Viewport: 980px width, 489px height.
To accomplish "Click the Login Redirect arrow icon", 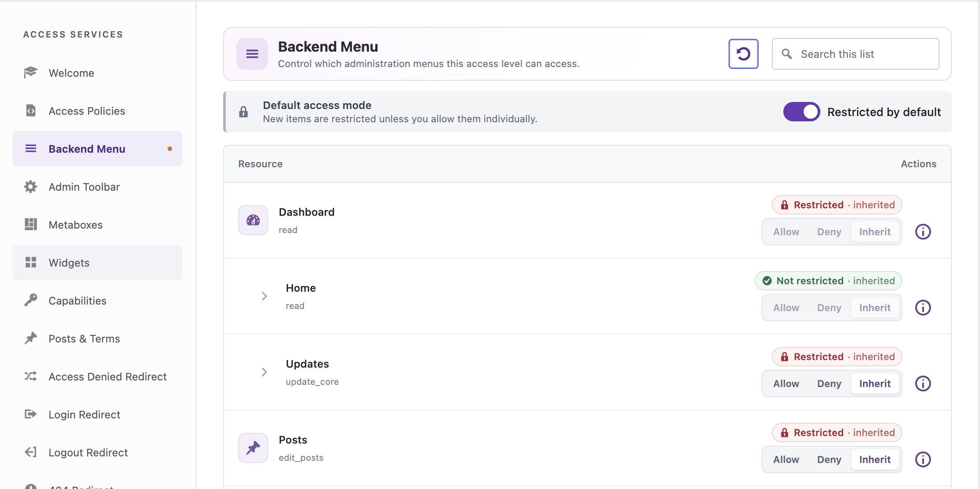I will tap(30, 414).
